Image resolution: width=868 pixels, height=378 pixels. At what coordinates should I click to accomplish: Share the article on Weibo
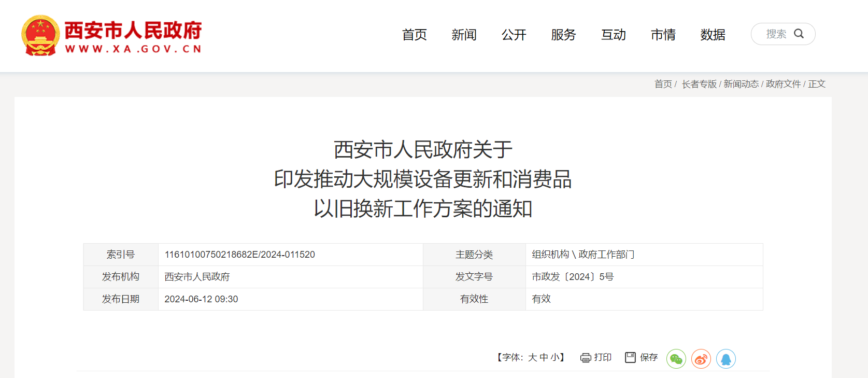pos(701,359)
